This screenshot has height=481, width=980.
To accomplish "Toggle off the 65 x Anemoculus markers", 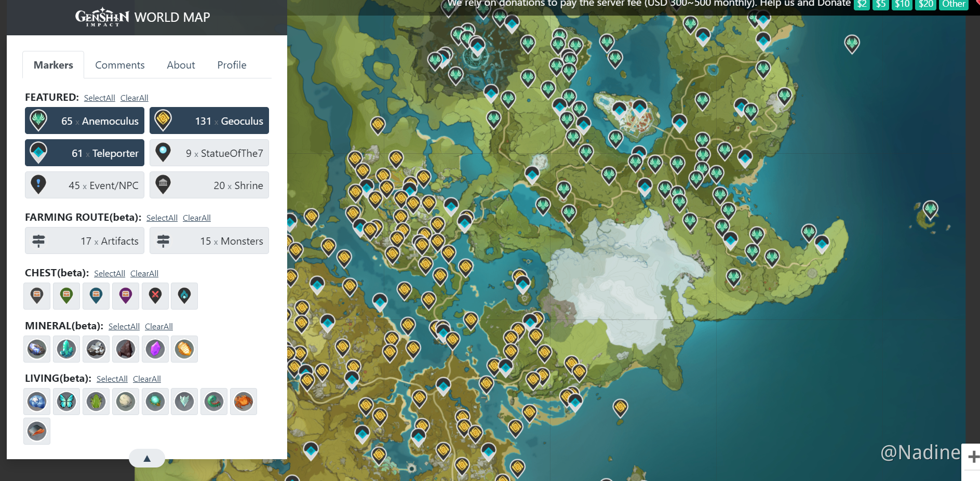I will click(x=85, y=121).
